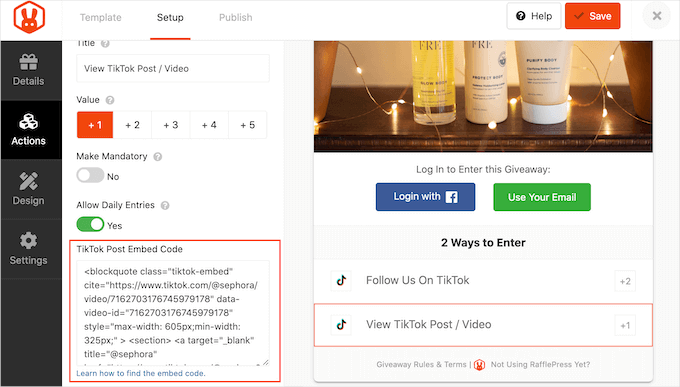Click TikTok icon in View TikTok Post row
The image size is (680, 387).
click(341, 325)
